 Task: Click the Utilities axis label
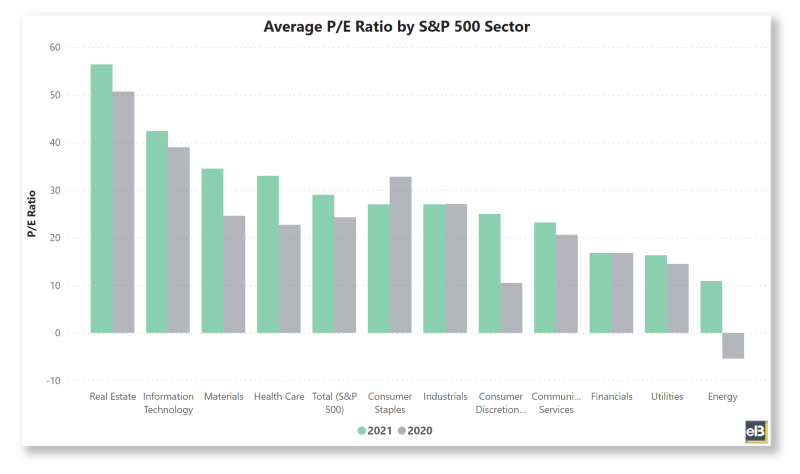(667, 397)
